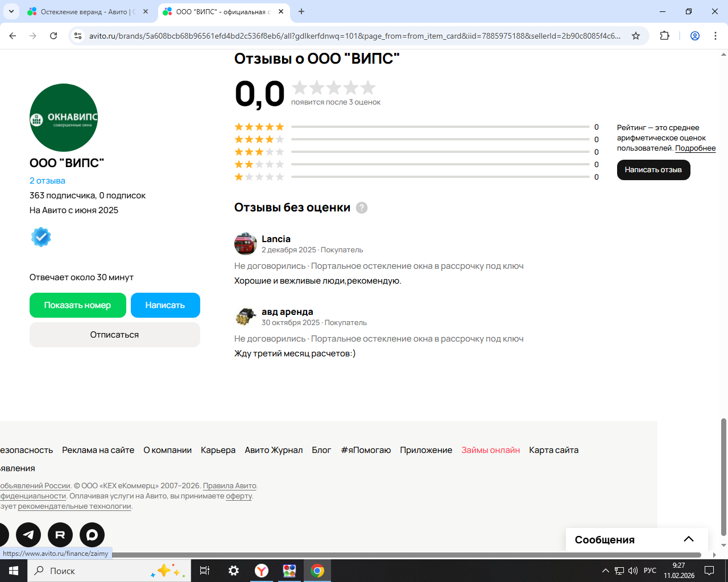
Task: Open the Rutube social icon in footer
Action: click(60, 535)
